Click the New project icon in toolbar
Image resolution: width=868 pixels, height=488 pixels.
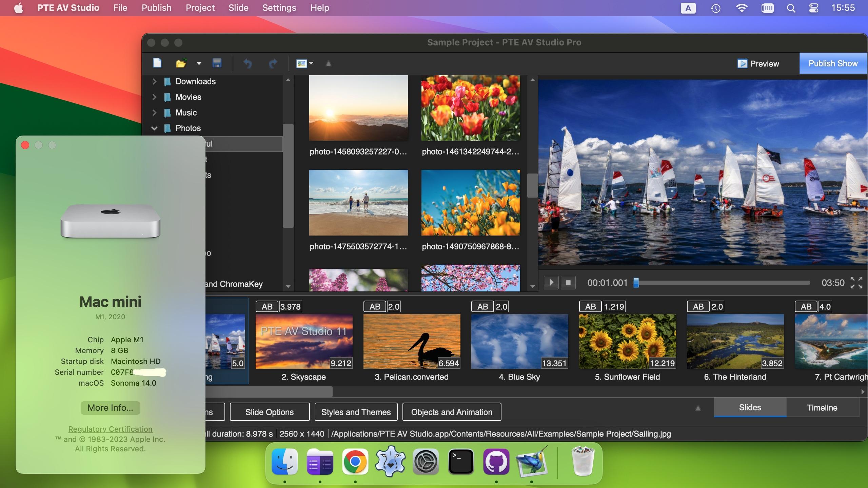[x=157, y=63]
